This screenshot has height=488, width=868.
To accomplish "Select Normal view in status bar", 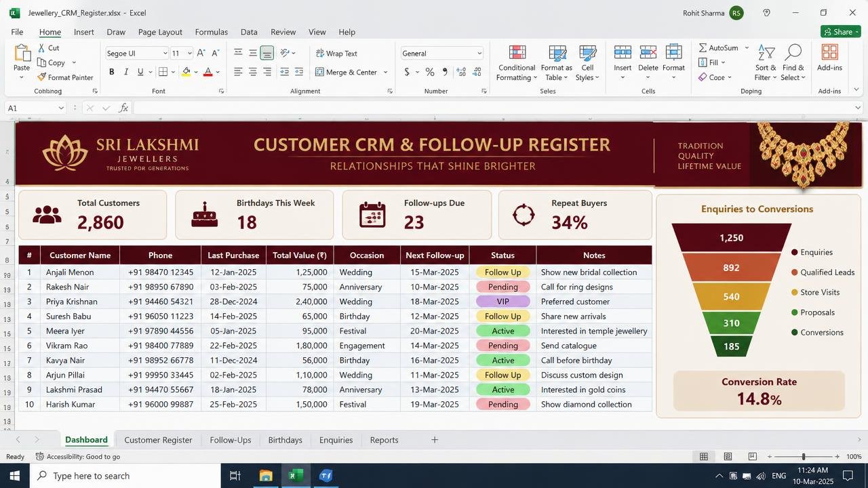I will coord(704,457).
